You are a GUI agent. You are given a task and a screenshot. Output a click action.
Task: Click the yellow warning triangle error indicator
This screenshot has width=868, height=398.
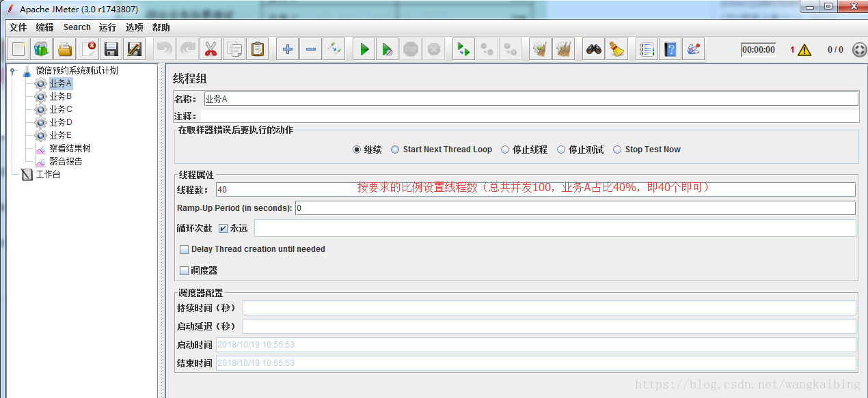[x=804, y=49]
